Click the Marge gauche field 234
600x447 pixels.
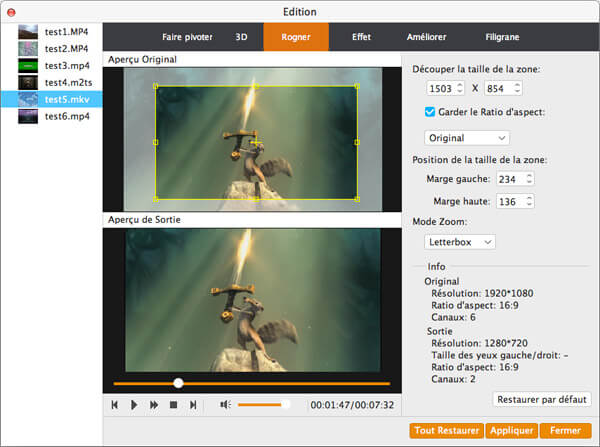point(510,179)
